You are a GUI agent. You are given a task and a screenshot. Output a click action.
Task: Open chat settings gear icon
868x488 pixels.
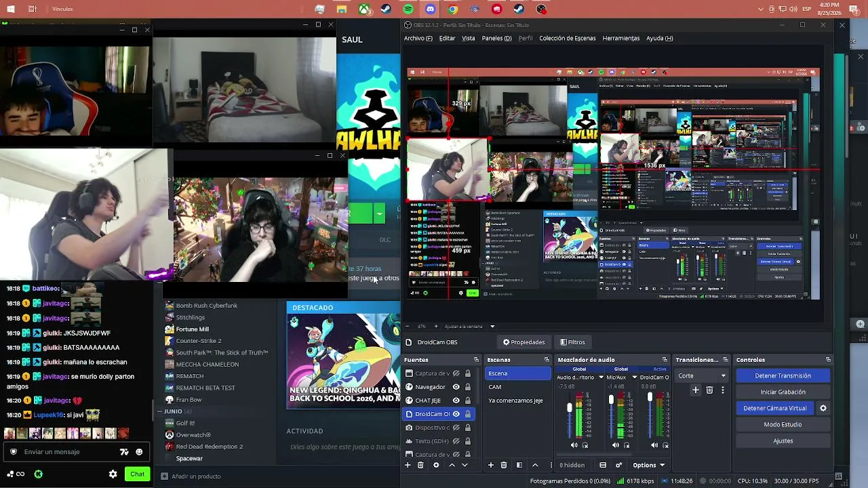113,474
